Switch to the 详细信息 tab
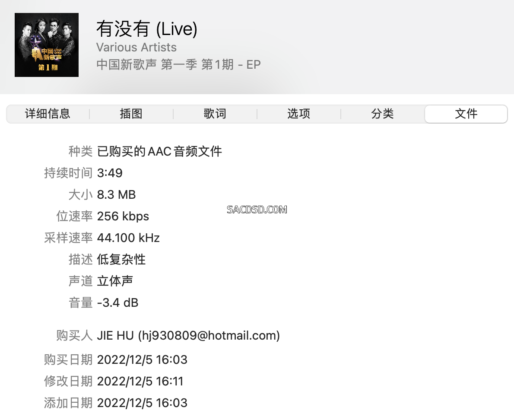Screen dimensions: 514x420 (48, 114)
